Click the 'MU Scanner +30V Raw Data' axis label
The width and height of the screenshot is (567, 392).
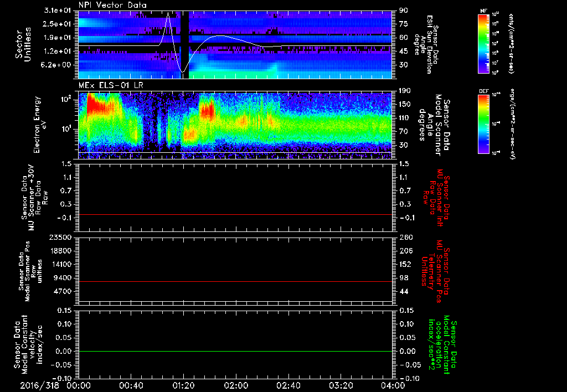pos(34,198)
